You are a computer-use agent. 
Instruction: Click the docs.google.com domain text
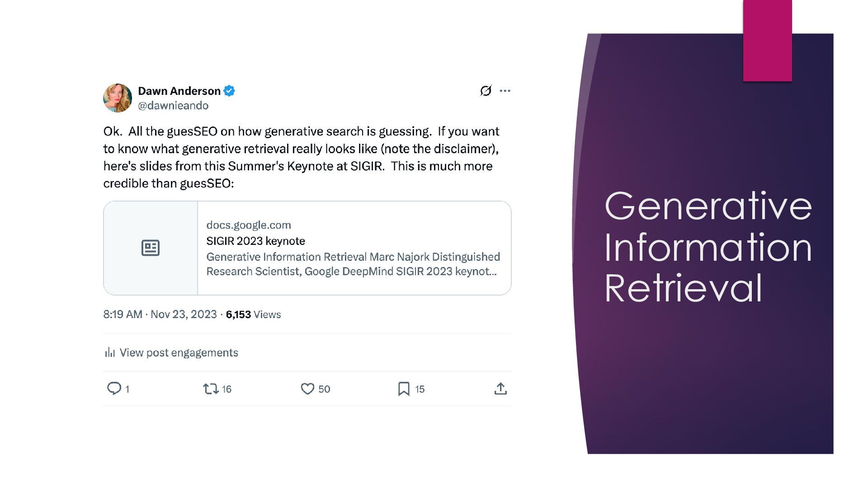(x=249, y=225)
